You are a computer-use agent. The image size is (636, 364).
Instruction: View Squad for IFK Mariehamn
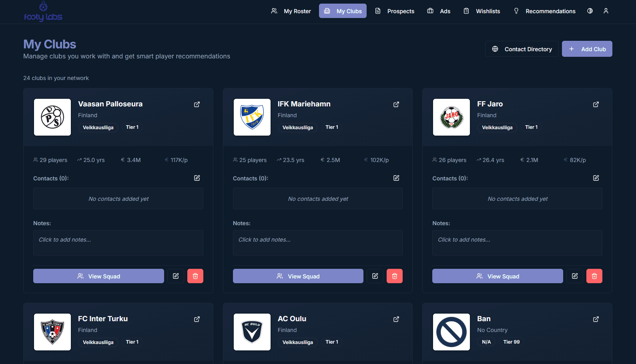coord(298,276)
